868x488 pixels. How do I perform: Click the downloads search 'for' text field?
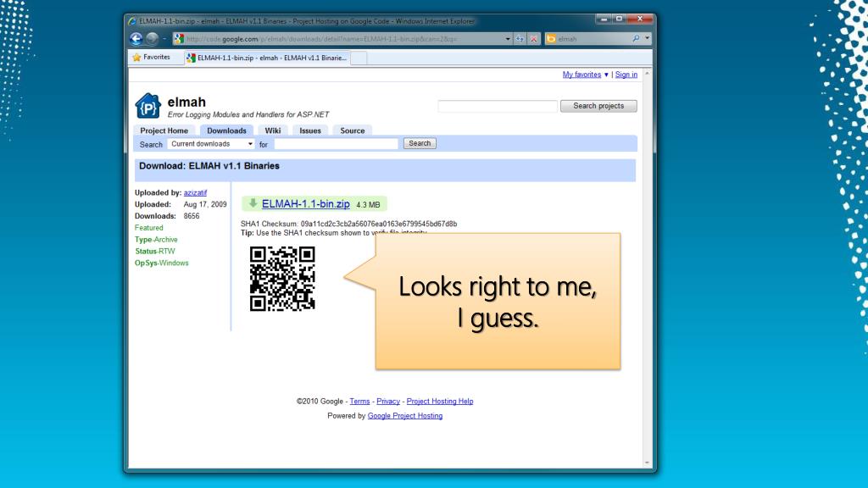point(336,144)
